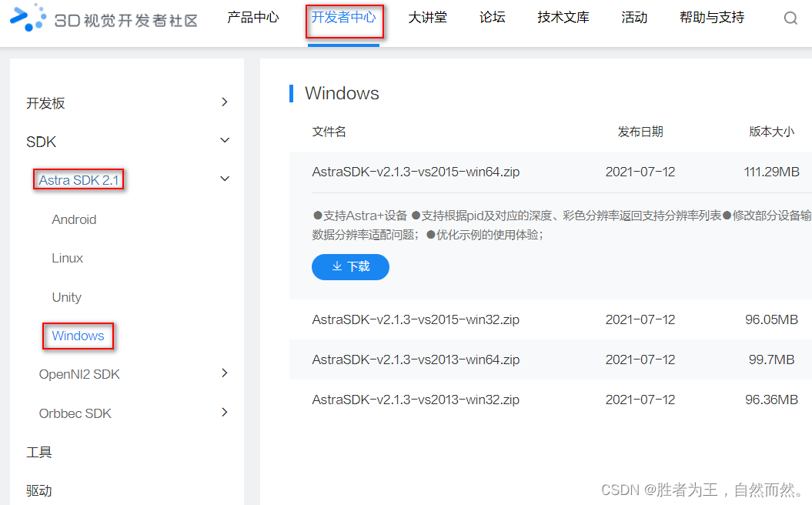The image size is (812, 505).
Task: Go to 大讲堂 in navigation
Action: [427, 18]
